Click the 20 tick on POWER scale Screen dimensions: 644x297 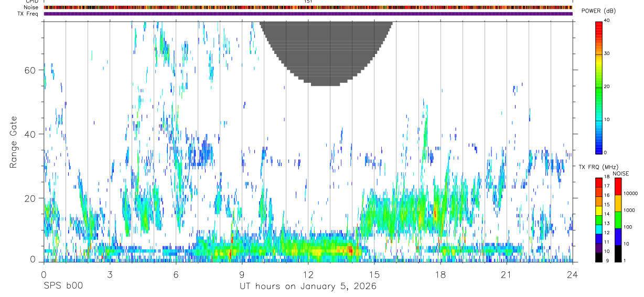click(x=607, y=86)
